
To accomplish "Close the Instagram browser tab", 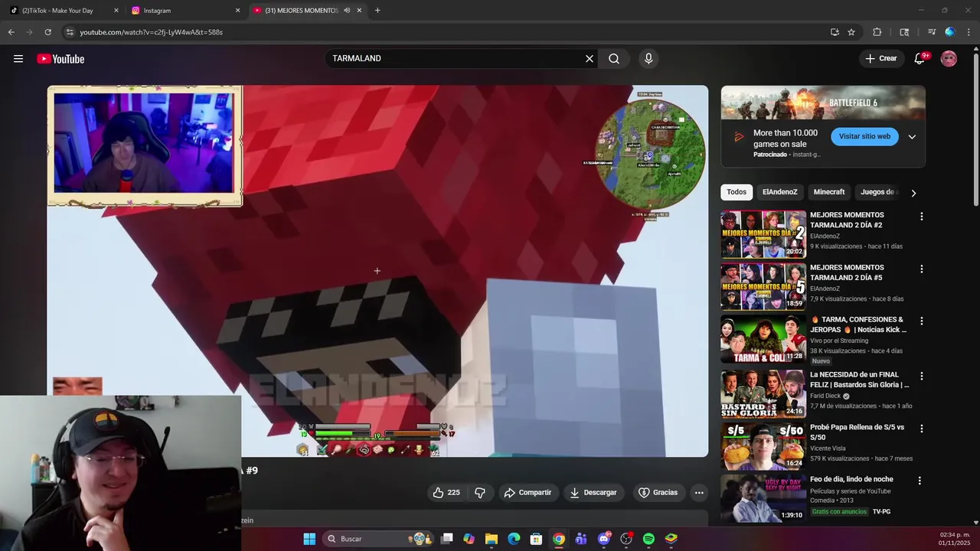I will coord(237,11).
